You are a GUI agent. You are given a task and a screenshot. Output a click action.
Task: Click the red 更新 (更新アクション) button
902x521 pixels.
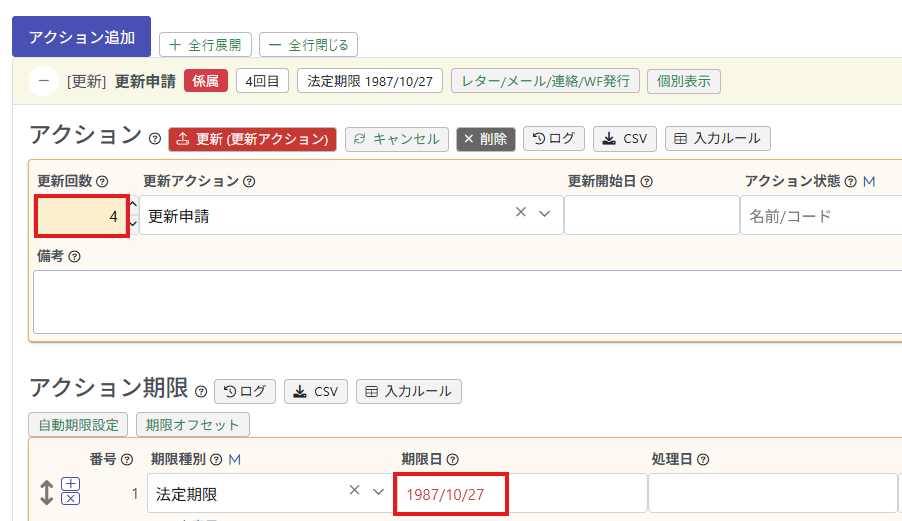pyautogui.click(x=253, y=139)
